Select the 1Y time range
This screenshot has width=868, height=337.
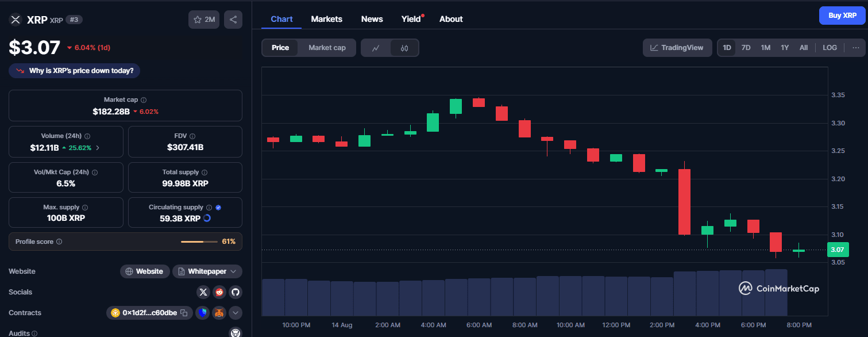point(785,48)
